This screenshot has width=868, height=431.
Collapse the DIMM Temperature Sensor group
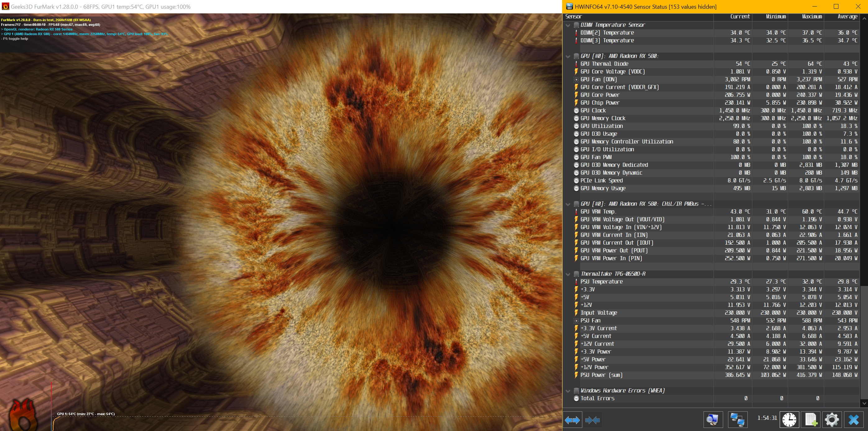(568, 25)
